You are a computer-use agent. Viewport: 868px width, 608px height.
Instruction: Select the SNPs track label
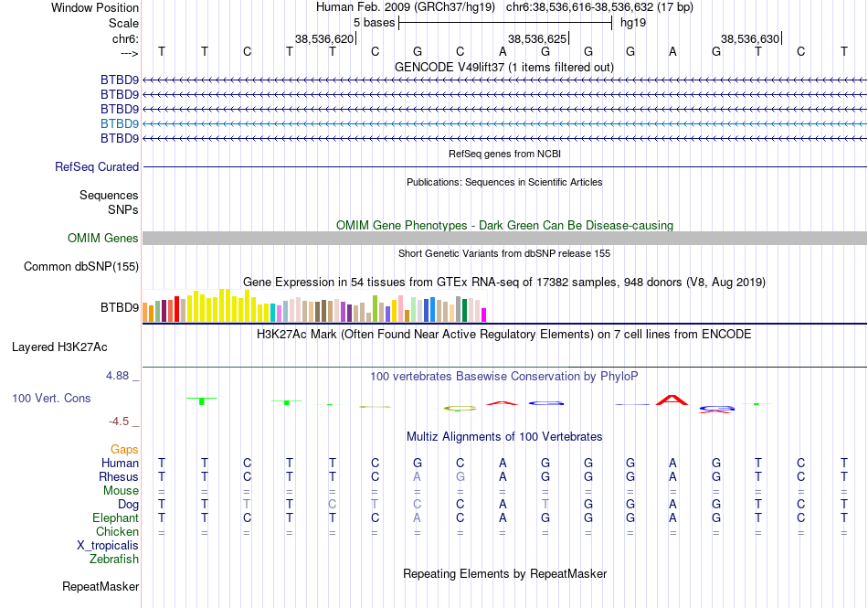point(123,210)
